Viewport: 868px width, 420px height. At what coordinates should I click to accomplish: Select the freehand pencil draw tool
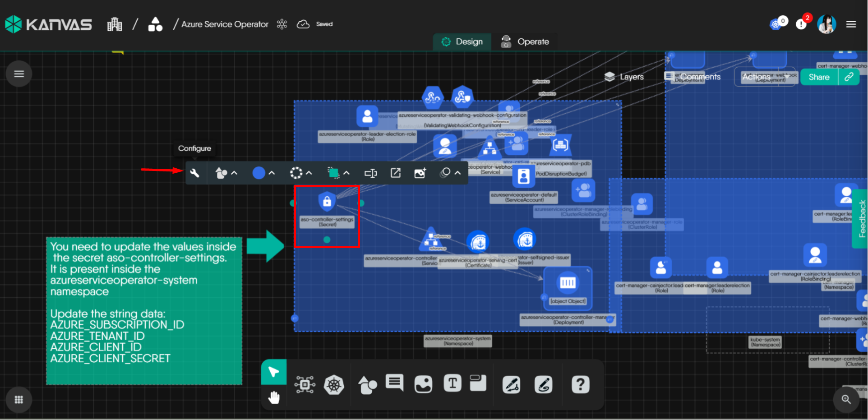[x=544, y=385]
